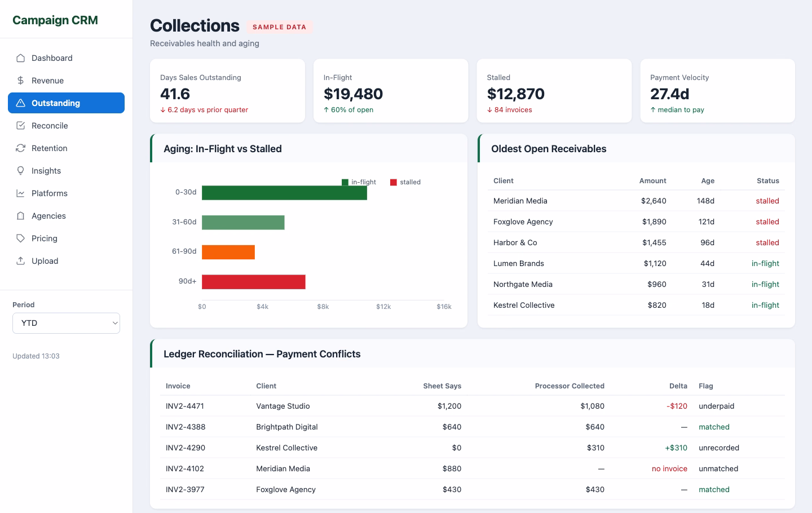The image size is (812, 513).
Task: Click the Outstanding warning triangle icon
Action: (20, 103)
